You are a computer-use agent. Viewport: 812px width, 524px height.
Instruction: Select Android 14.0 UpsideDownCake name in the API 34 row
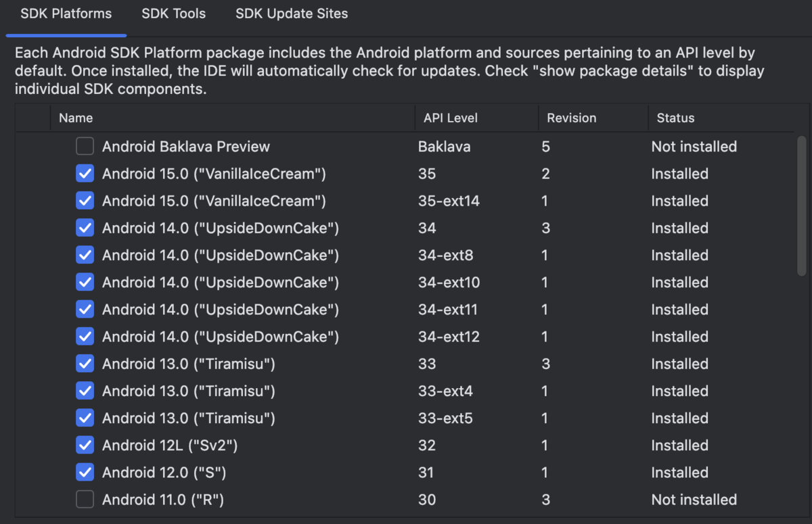tap(221, 228)
